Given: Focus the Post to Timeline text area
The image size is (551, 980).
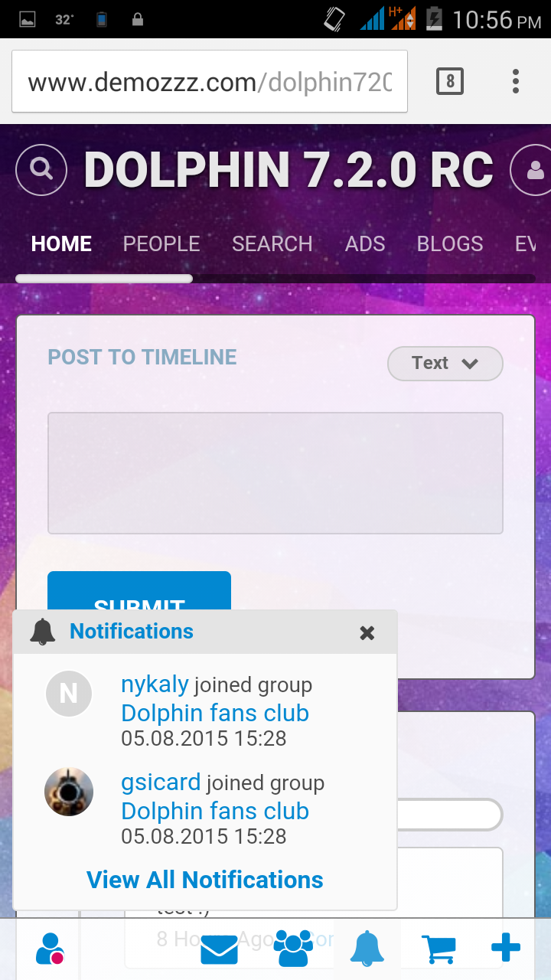Looking at the screenshot, I should tap(275, 472).
